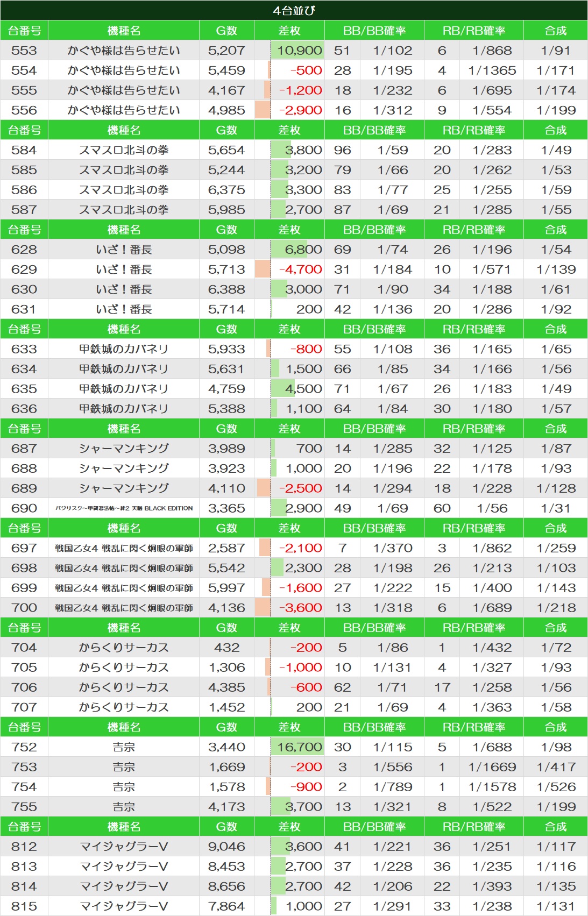Select いざ！番長 in row 628

(124, 250)
